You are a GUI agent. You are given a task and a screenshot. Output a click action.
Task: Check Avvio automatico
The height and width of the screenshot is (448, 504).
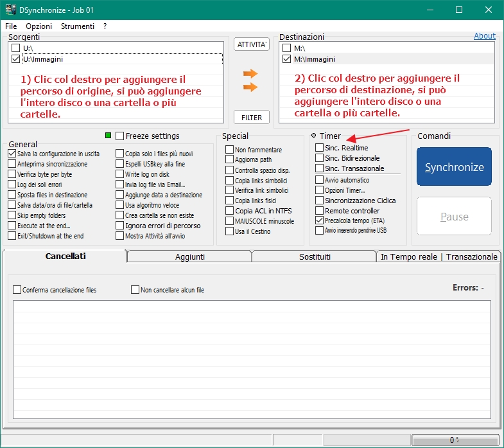[320, 179]
